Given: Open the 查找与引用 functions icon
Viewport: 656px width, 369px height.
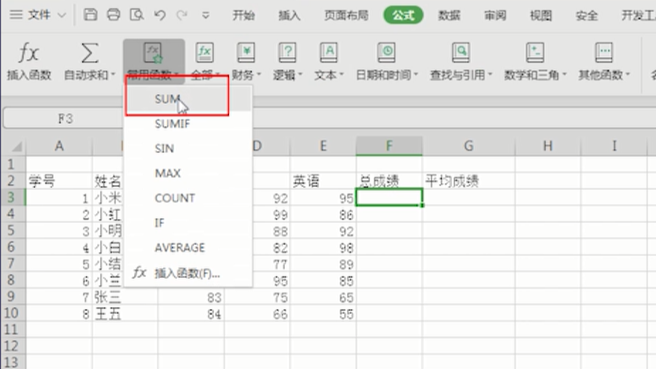Looking at the screenshot, I should (461, 53).
